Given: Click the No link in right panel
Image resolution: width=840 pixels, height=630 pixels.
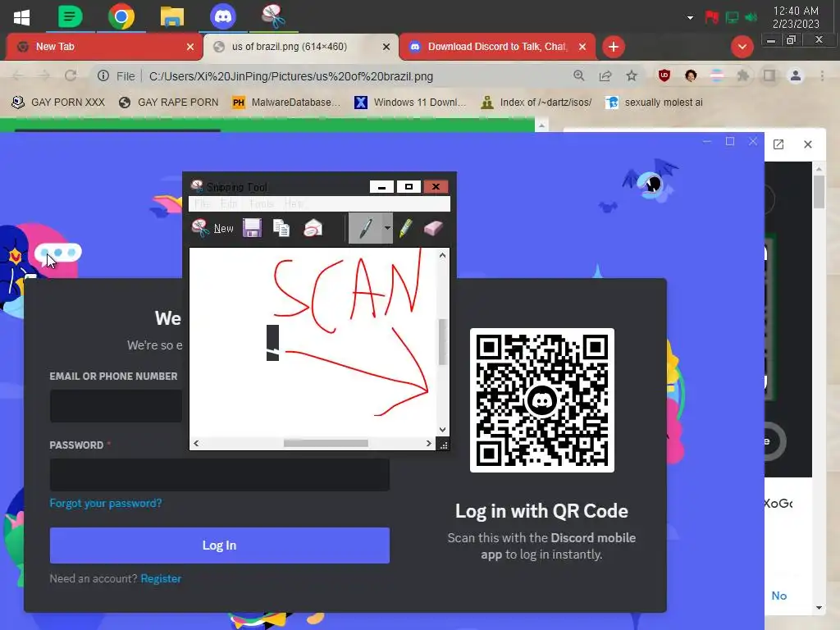Looking at the screenshot, I should click(779, 596).
